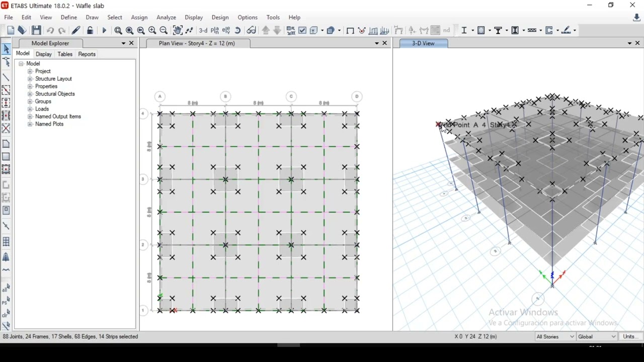Open the Global coordinate system dropdown

coord(597,336)
